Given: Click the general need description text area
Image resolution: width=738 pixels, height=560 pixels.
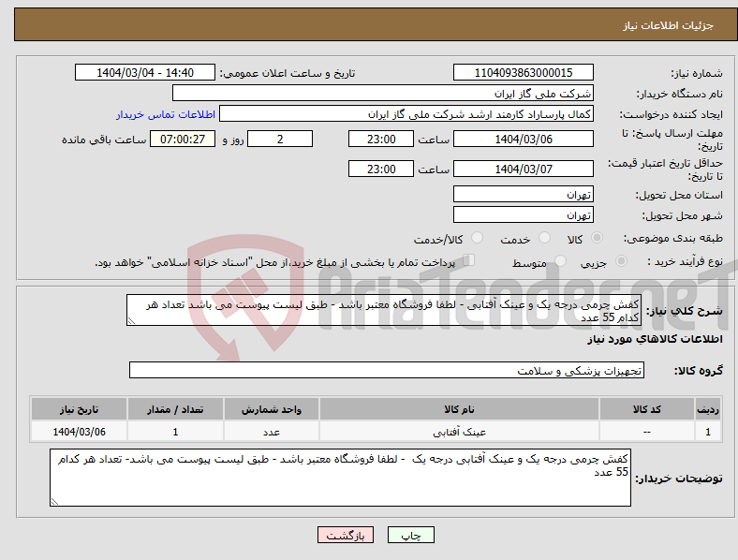Looking at the screenshot, I should (384, 310).
